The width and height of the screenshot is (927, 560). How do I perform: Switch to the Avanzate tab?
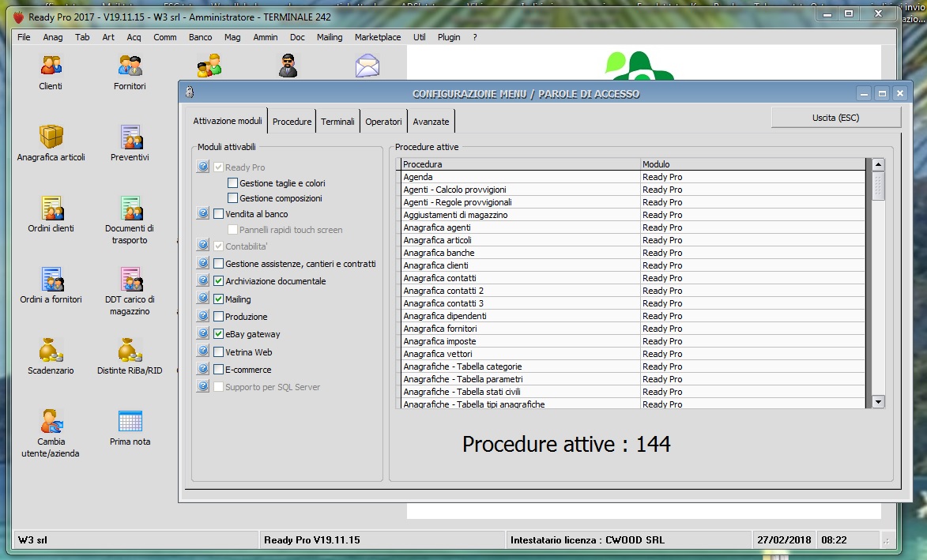431,121
